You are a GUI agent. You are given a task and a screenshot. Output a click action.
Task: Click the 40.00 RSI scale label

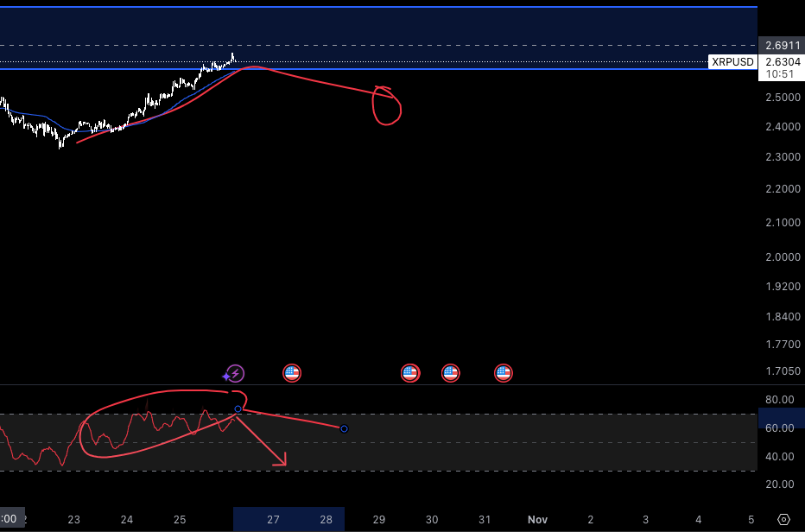click(x=779, y=457)
